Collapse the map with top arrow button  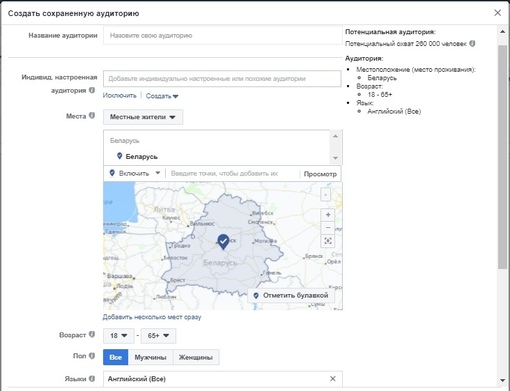(325, 194)
